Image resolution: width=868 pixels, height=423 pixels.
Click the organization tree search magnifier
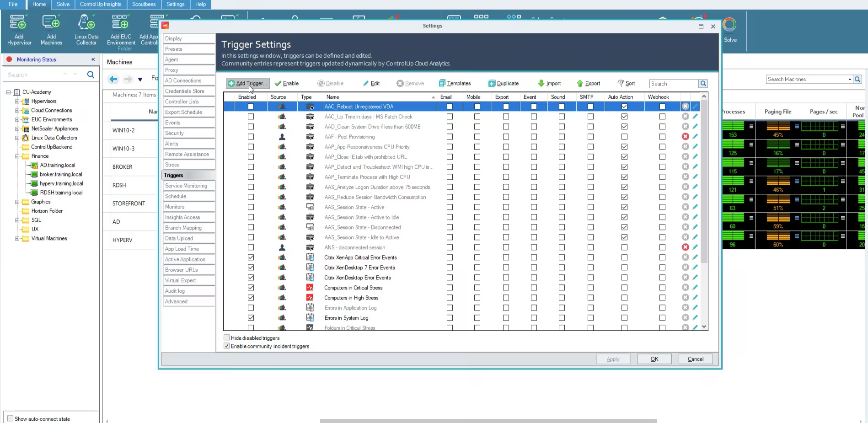[x=91, y=75]
